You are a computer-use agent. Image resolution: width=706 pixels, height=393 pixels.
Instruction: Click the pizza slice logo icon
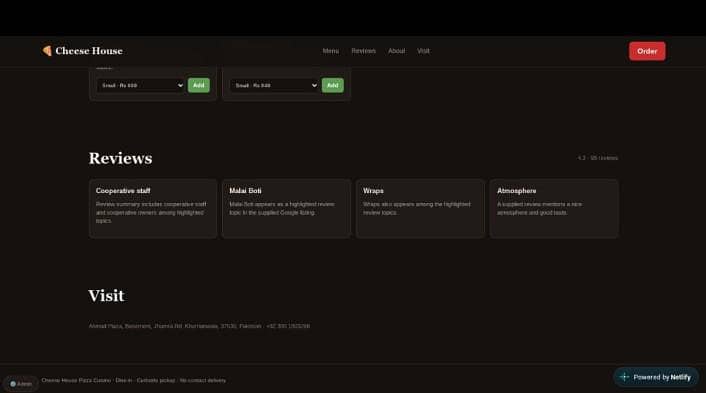click(47, 51)
